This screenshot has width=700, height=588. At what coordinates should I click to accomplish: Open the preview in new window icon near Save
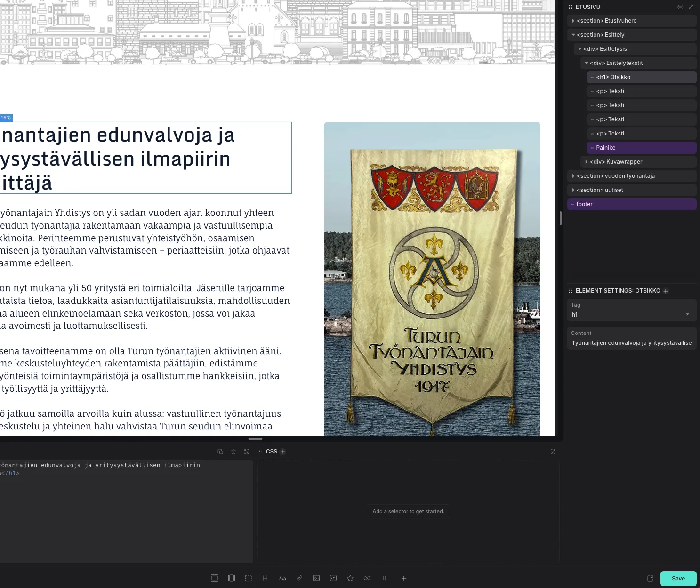pyautogui.click(x=650, y=578)
